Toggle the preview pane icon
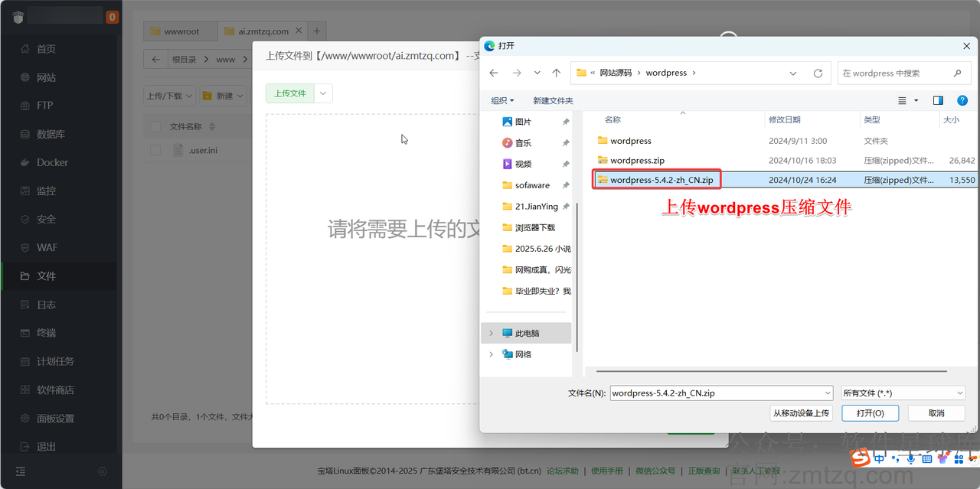980x489 pixels. point(938,101)
